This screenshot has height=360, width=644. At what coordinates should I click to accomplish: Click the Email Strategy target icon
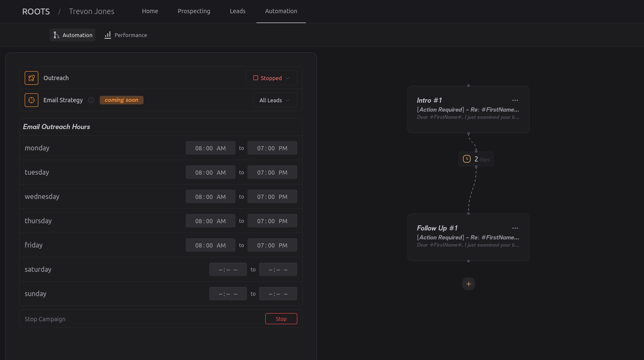point(32,100)
